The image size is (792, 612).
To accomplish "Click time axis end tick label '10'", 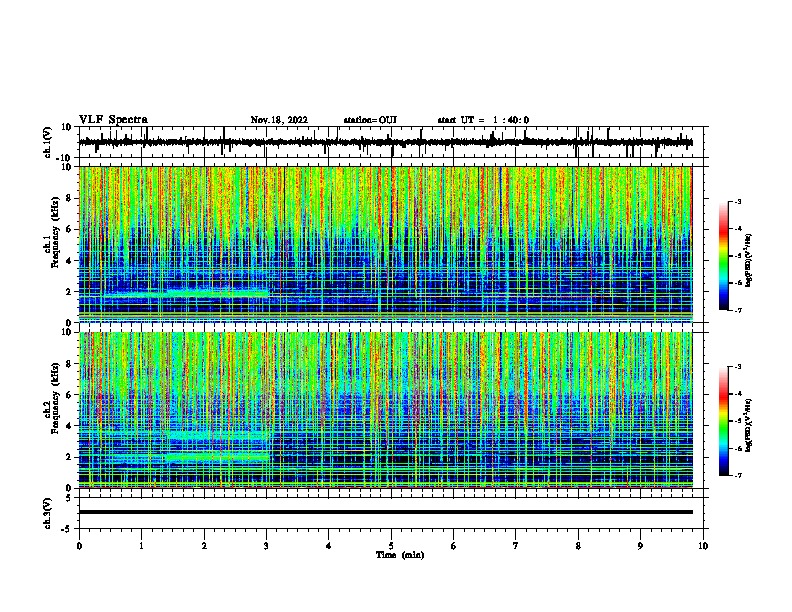I will coord(703,546).
